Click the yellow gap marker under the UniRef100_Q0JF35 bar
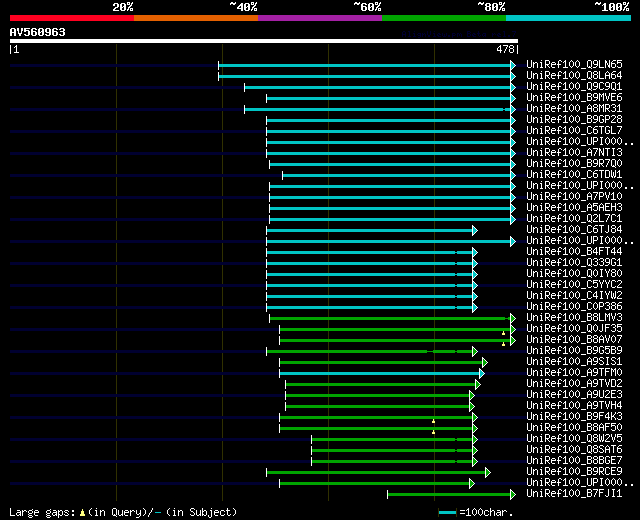Image resolution: width=640 pixels, height=520 pixels. [x=503, y=333]
